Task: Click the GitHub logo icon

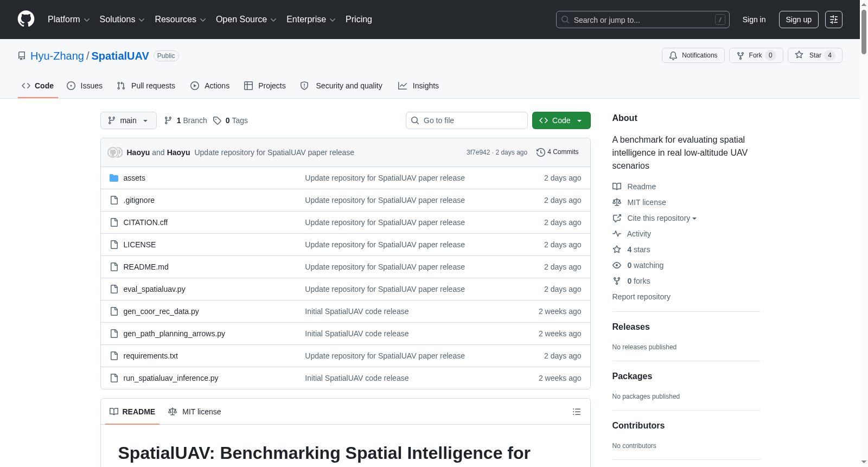Action: pyautogui.click(x=26, y=19)
